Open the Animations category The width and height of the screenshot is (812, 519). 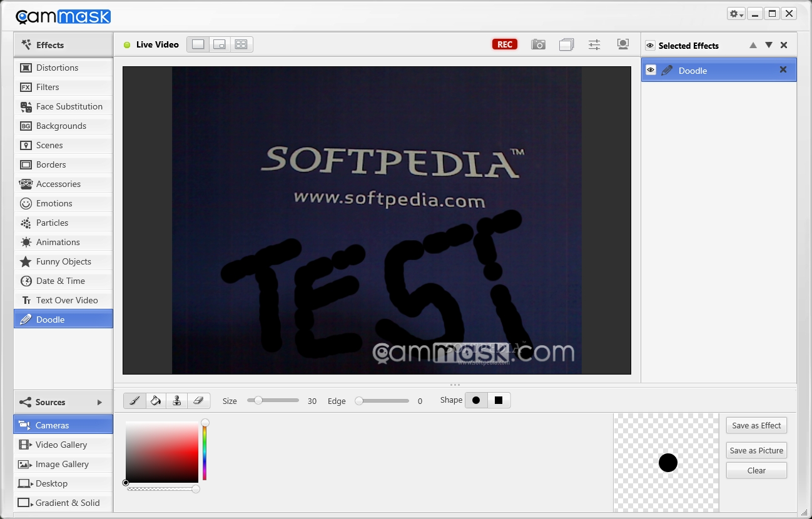(63, 242)
